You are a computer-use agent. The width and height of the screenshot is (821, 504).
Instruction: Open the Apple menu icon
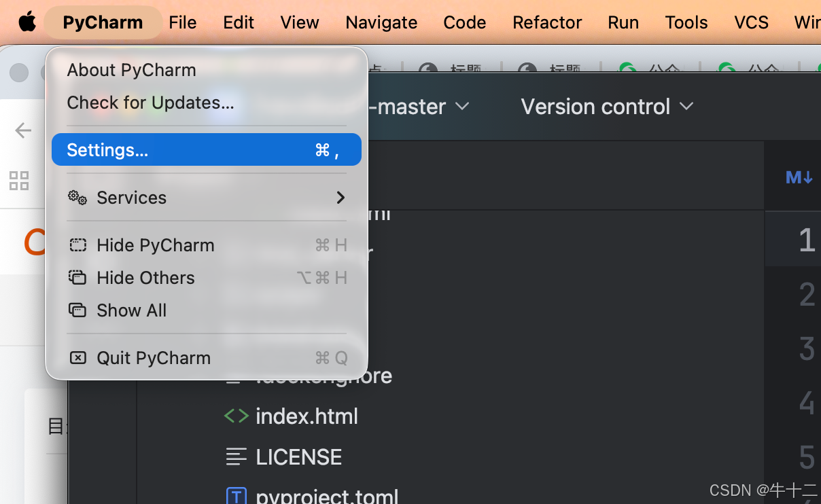tap(27, 22)
